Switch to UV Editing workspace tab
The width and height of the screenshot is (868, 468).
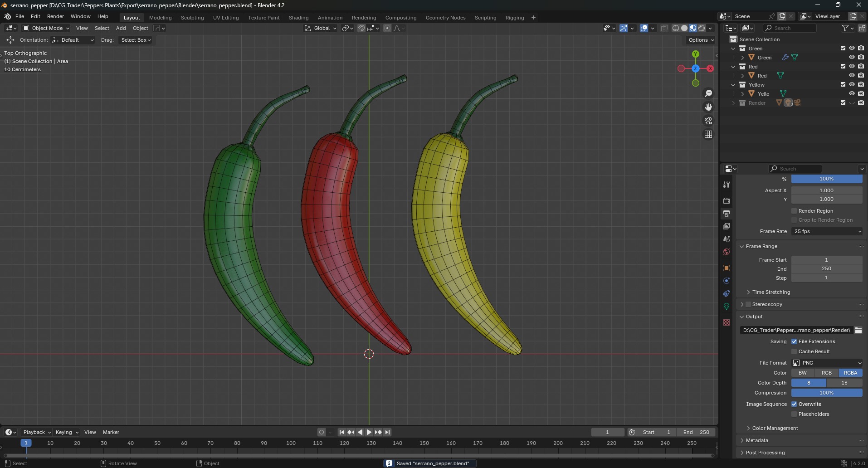coord(226,18)
